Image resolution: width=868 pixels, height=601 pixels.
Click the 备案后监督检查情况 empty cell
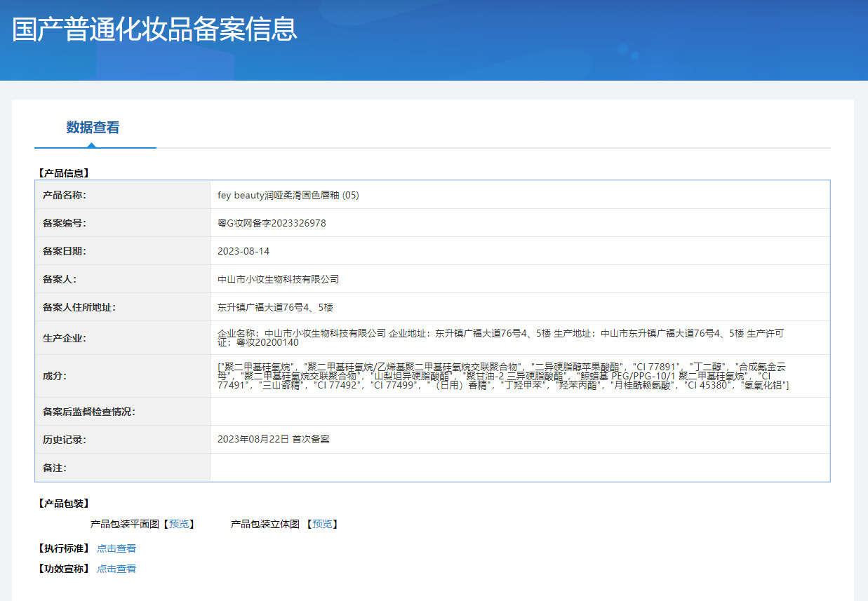click(x=491, y=412)
